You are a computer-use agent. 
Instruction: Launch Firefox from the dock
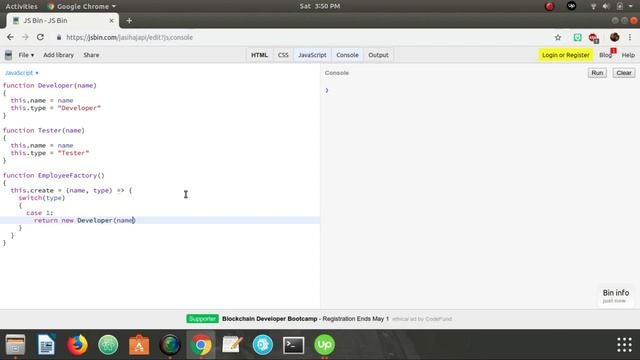[x=77, y=344]
